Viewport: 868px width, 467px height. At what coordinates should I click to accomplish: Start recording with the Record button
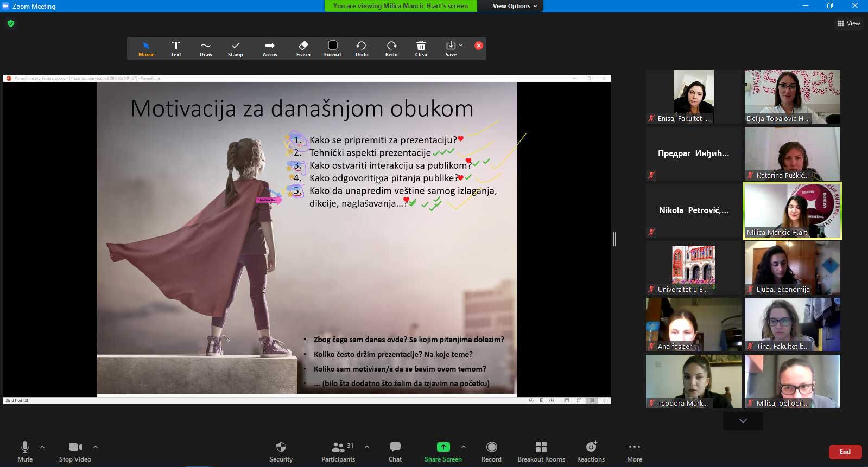coord(491,451)
